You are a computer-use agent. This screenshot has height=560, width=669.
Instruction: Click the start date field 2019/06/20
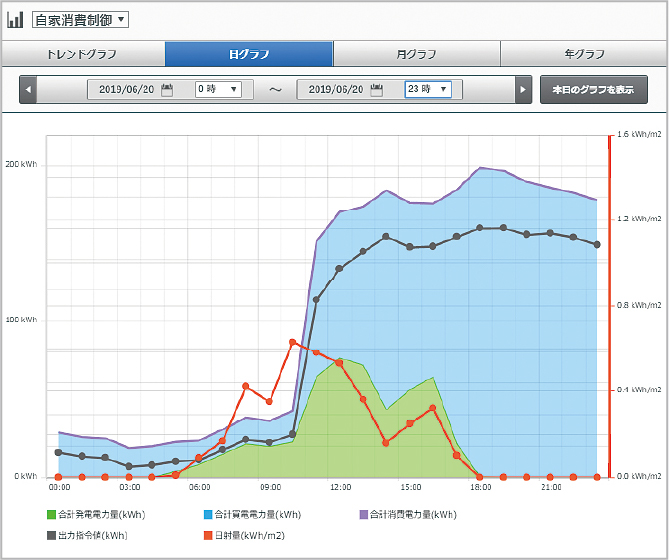point(126,90)
